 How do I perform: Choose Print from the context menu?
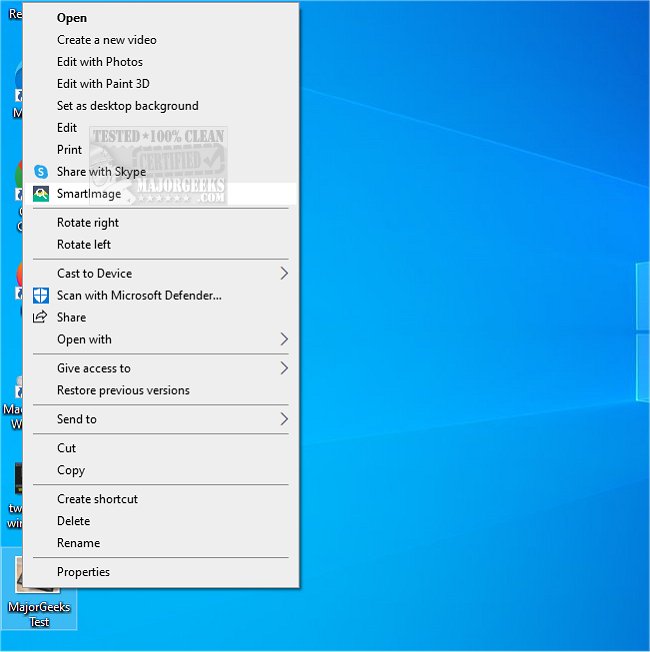tap(161, 150)
